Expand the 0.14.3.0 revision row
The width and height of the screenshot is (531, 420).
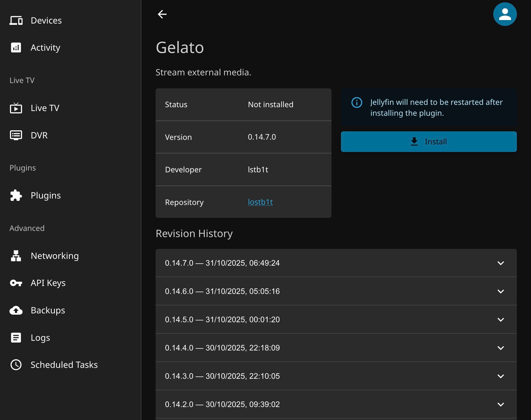pos(500,376)
